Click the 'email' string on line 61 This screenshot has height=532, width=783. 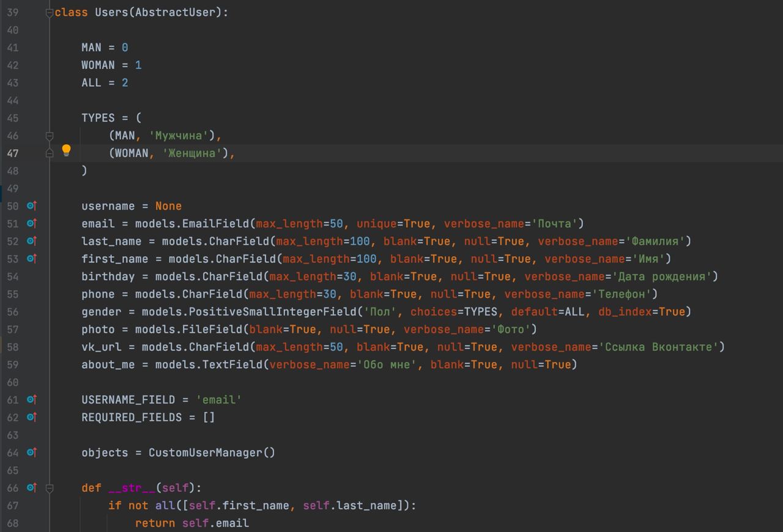[219, 400]
